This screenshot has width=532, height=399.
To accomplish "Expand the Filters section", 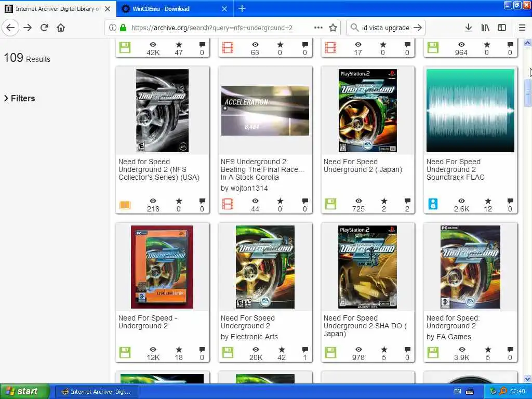I will 20,98.
